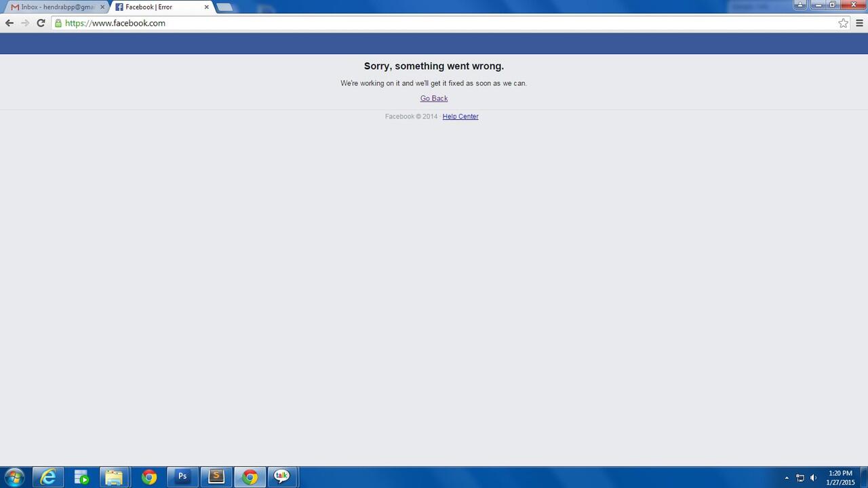Go back using the browser back arrow
The width and height of the screenshot is (868, 488).
tap(9, 23)
